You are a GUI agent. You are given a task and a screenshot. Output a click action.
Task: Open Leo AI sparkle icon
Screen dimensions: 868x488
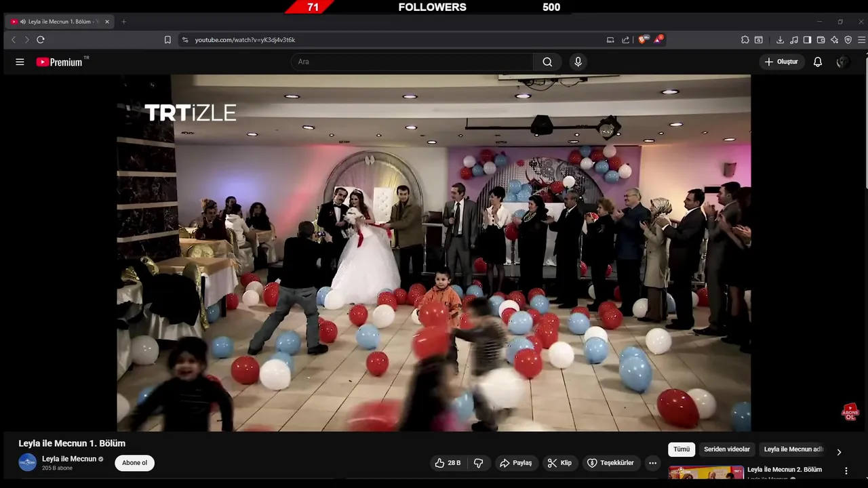point(834,40)
